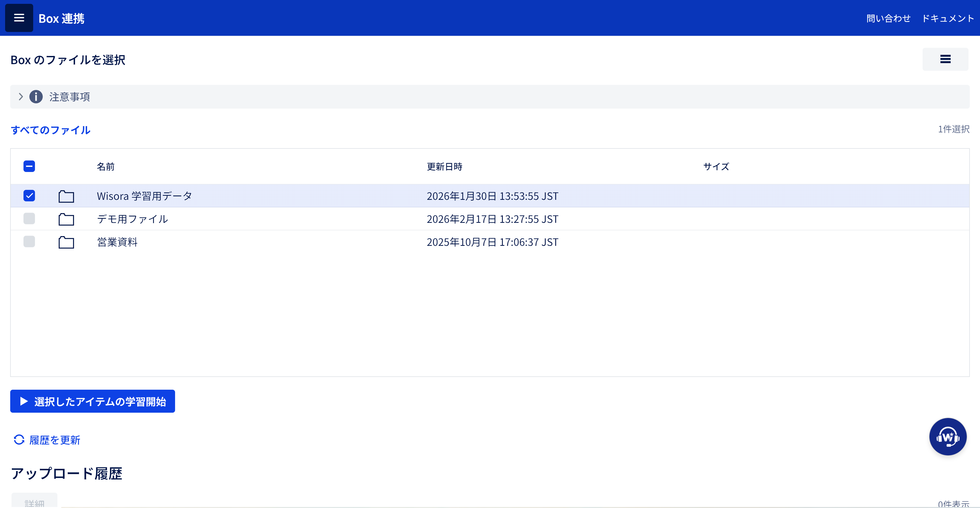The image size is (980, 508).
Task: Click the list view menu icon button
Action: point(945,59)
